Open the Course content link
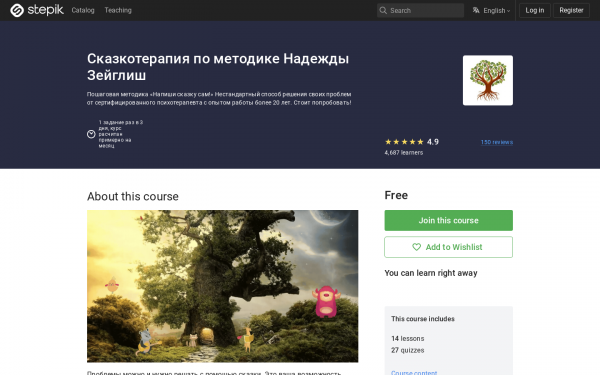The image size is (600, 375). (x=414, y=372)
